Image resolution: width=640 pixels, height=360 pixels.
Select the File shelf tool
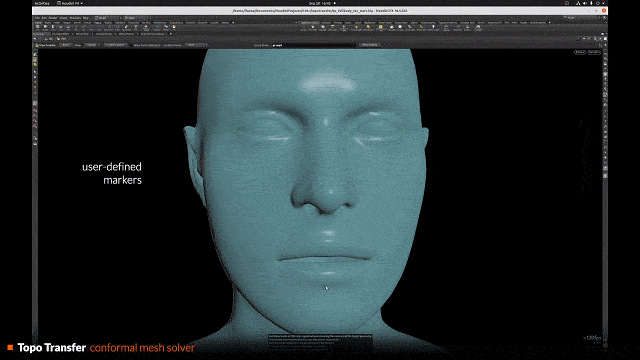click(x=174, y=27)
